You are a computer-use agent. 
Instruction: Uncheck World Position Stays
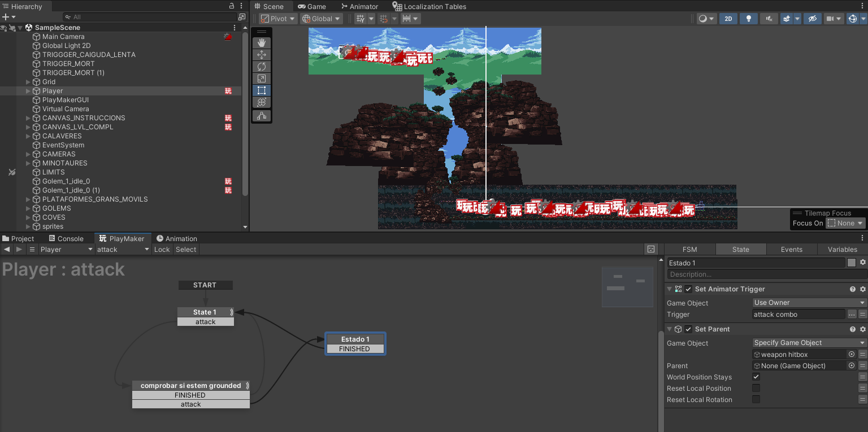(756, 377)
